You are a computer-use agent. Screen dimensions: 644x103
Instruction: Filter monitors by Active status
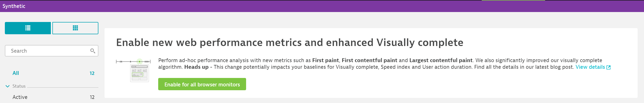20,97
